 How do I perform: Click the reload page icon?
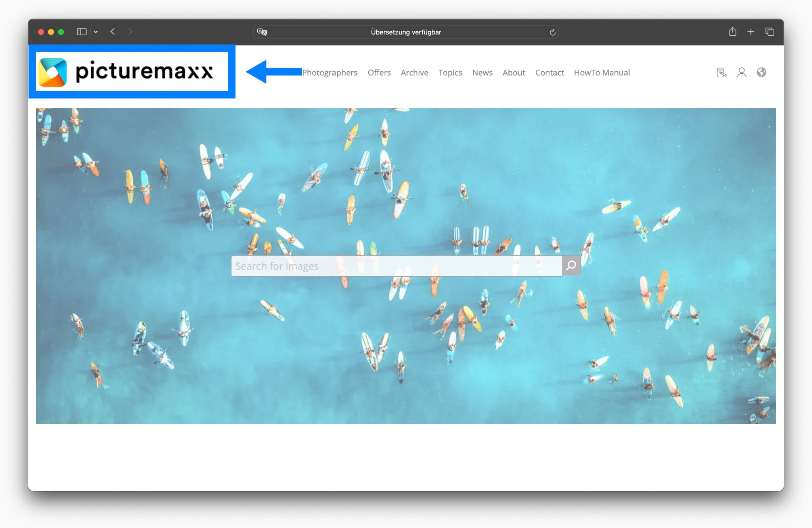553,32
